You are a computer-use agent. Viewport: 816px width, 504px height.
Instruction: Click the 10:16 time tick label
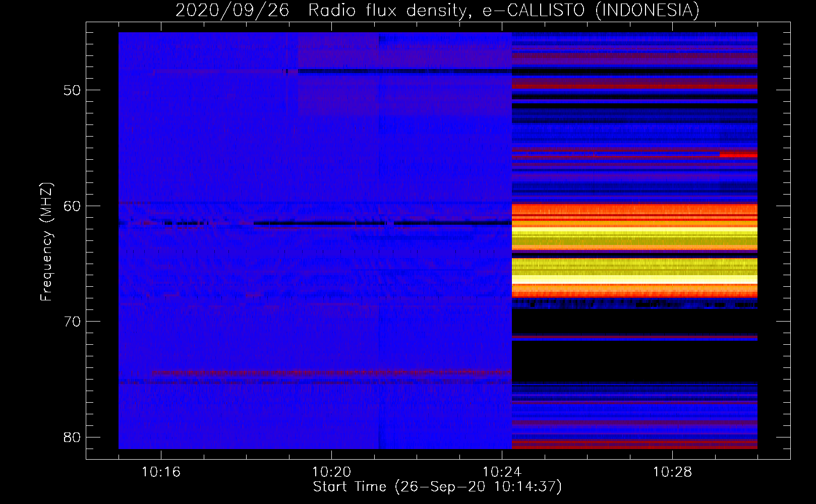pos(161,472)
